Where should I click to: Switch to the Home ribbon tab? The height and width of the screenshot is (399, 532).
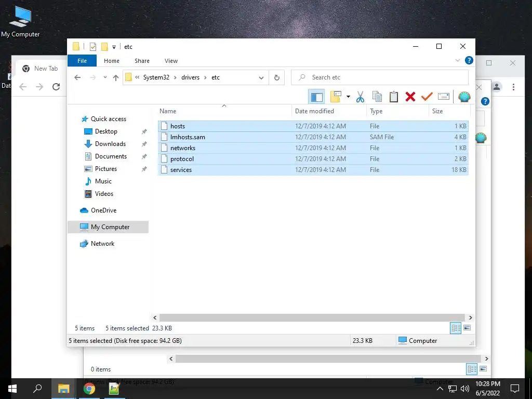[x=112, y=61]
